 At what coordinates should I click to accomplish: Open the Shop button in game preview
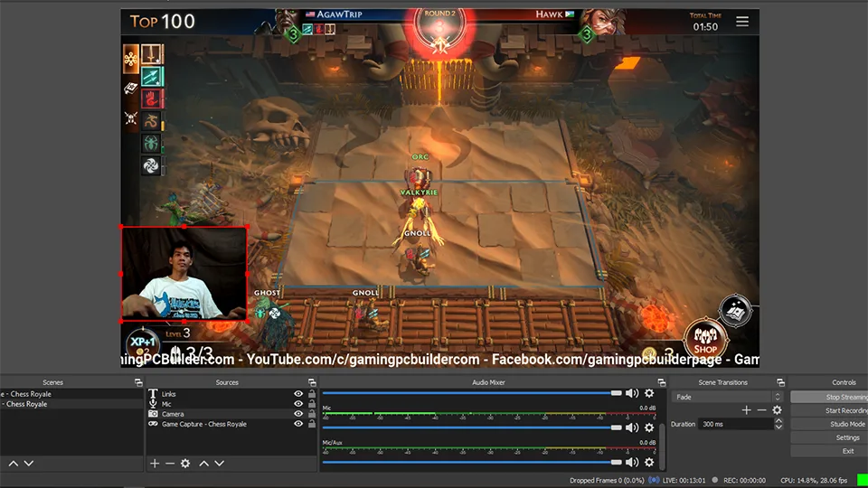pos(705,338)
